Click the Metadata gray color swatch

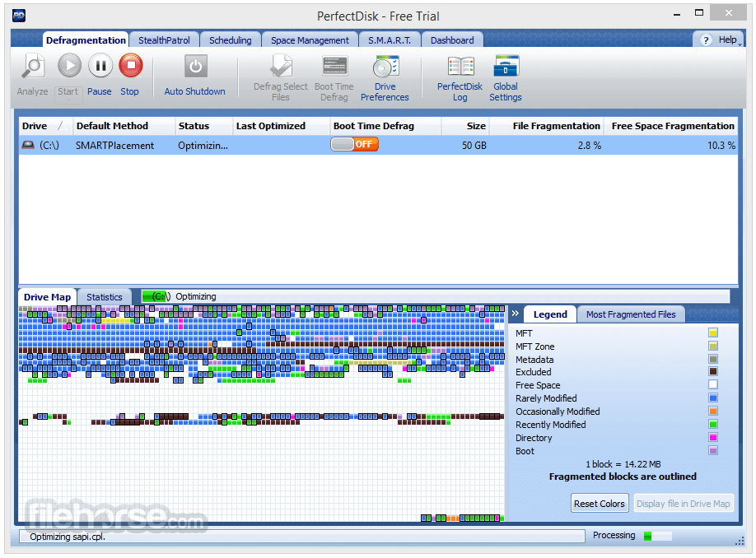click(x=713, y=359)
